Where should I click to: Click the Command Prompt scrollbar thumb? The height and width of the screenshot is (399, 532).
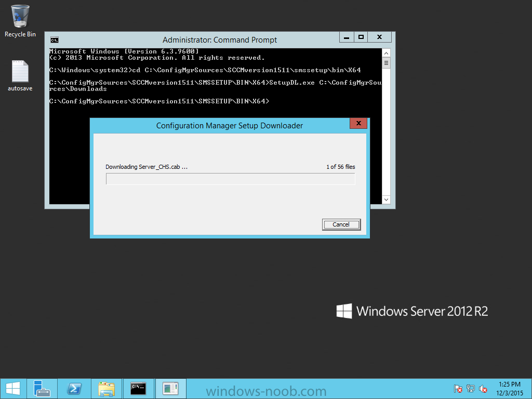386,63
